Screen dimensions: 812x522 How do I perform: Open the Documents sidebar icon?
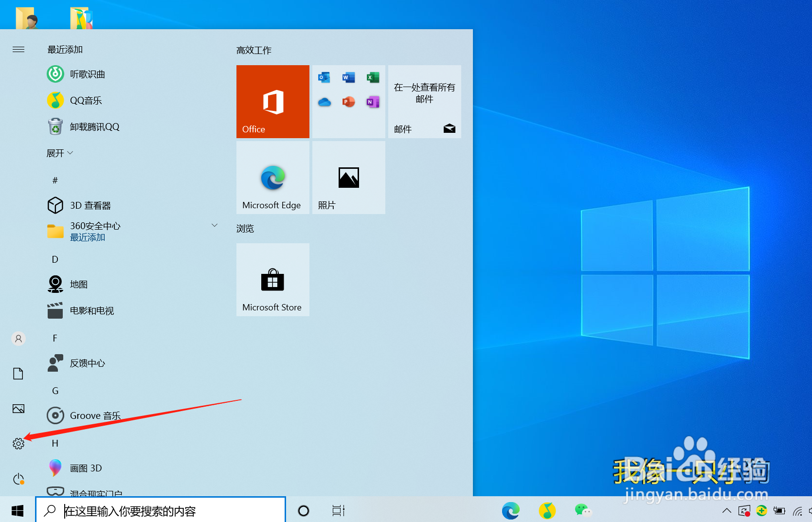(18, 374)
